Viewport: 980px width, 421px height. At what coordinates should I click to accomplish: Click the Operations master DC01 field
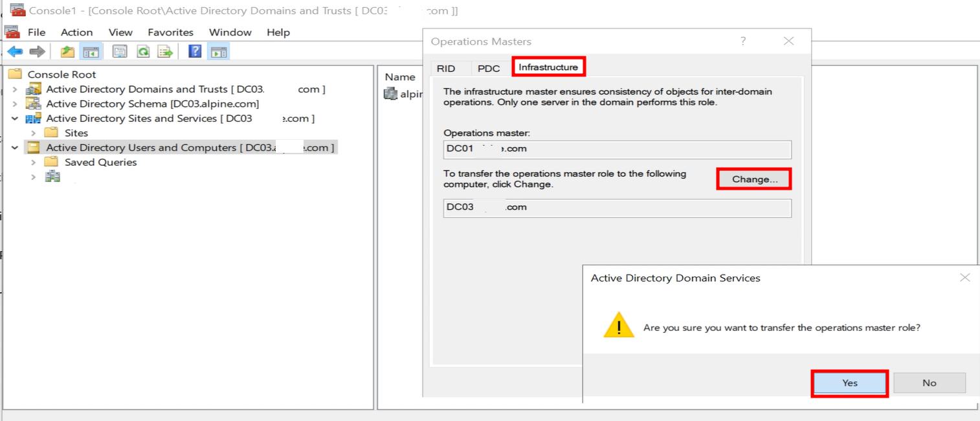(x=617, y=149)
